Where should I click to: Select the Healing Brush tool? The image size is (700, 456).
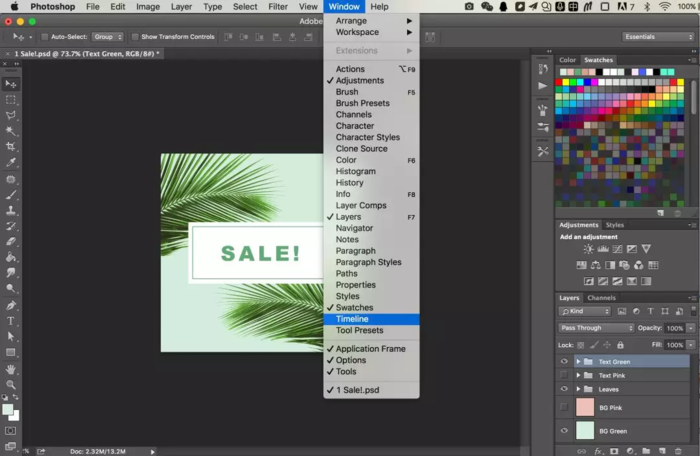(11, 179)
